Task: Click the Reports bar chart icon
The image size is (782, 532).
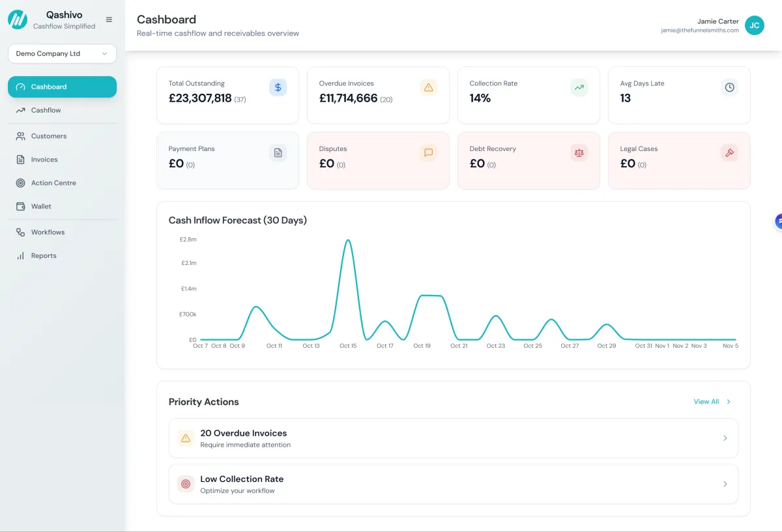Action: click(20, 256)
